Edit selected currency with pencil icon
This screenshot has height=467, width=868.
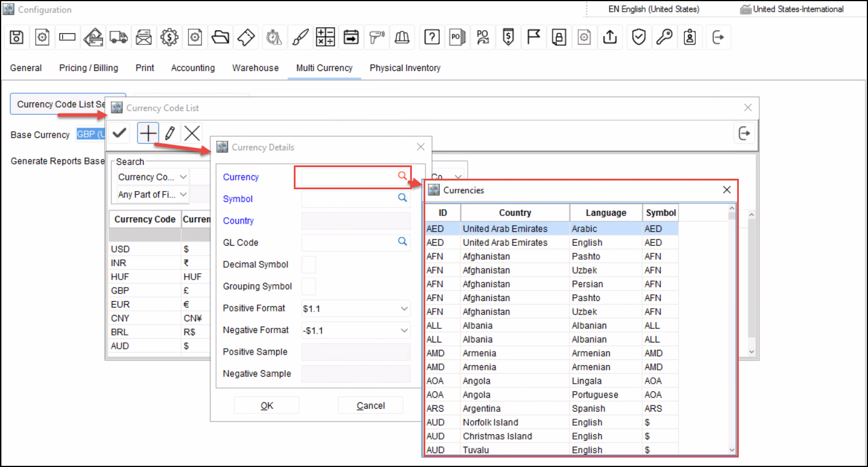(170, 133)
